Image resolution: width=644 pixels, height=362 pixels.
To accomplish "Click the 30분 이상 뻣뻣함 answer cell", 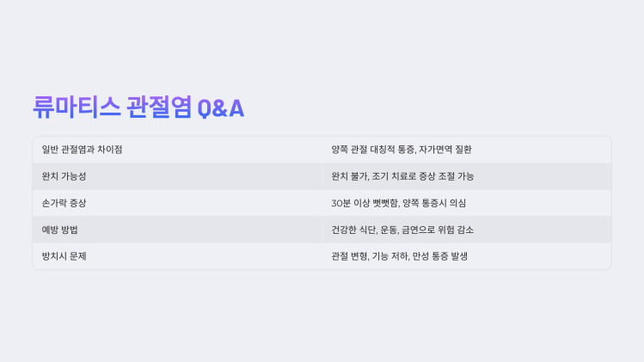I will [x=467, y=203].
